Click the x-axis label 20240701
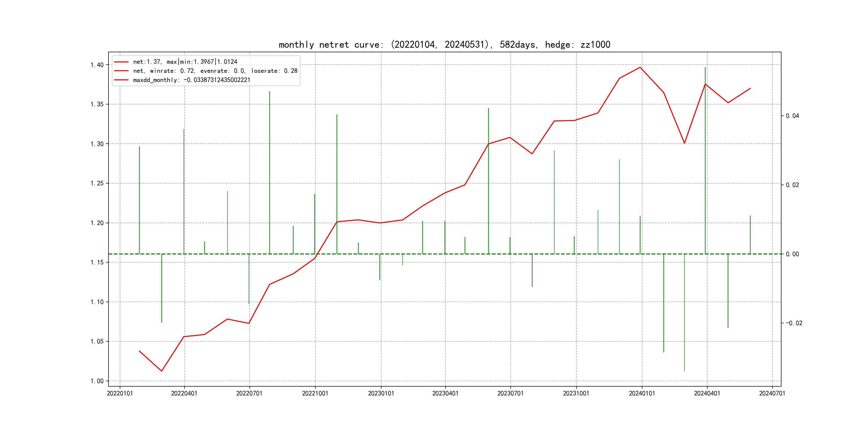 click(772, 393)
